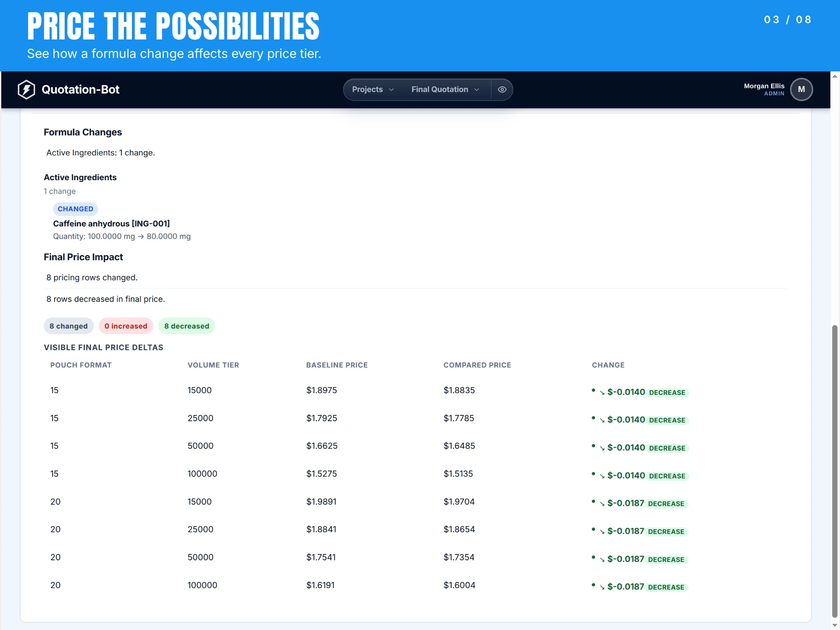Click '8 rows decreased in final price.' line

[x=105, y=299]
